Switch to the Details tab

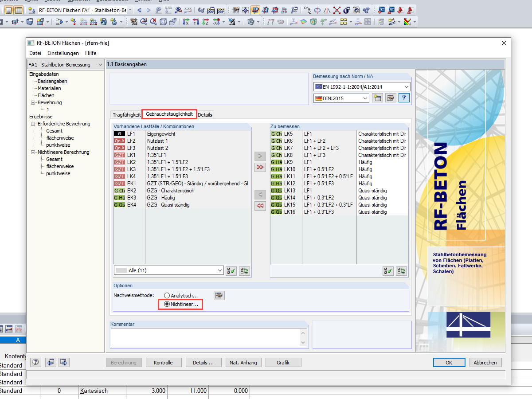pyautogui.click(x=205, y=114)
